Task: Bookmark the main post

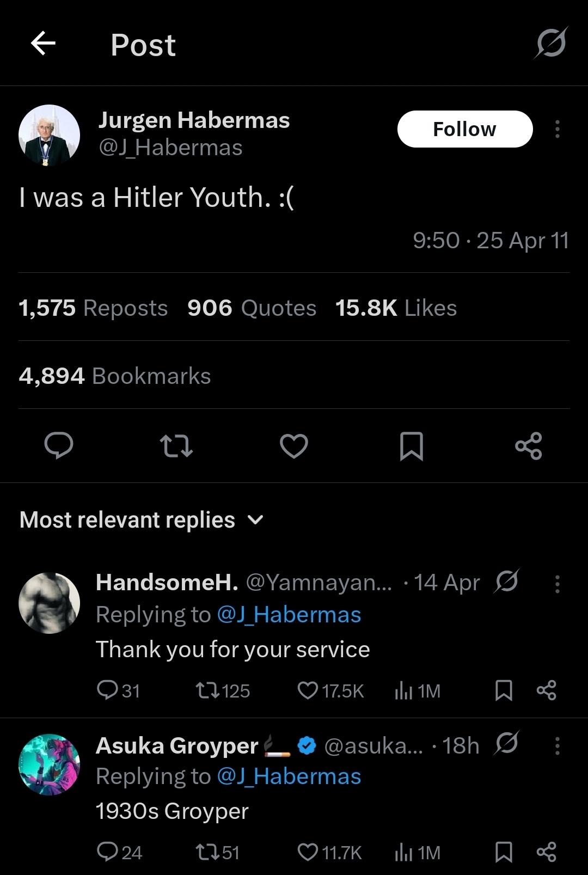Action: 411,445
